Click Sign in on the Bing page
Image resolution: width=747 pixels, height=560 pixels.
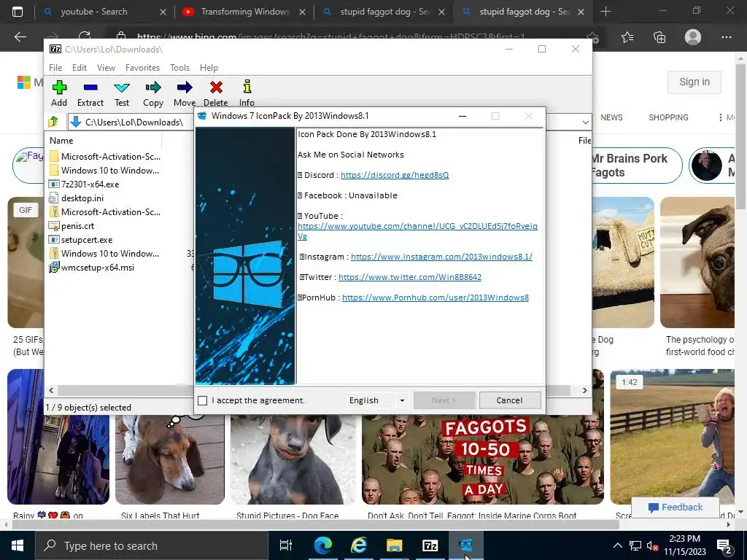point(694,82)
